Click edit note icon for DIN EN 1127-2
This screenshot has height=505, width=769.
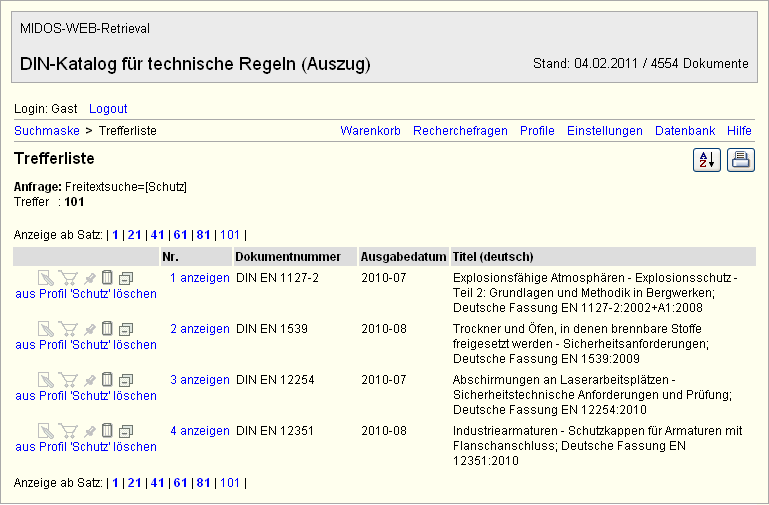(x=46, y=278)
